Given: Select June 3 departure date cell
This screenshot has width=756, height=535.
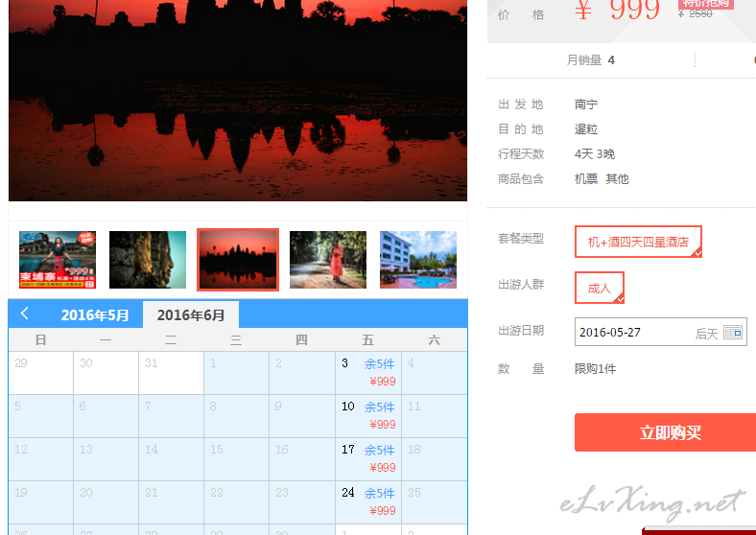Looking at the screenshot, I should coord(368,373).
